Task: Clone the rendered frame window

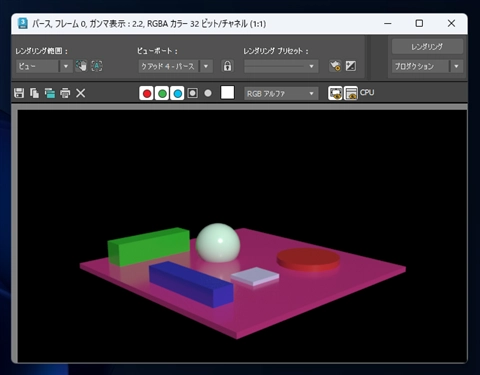Action: 50,93
